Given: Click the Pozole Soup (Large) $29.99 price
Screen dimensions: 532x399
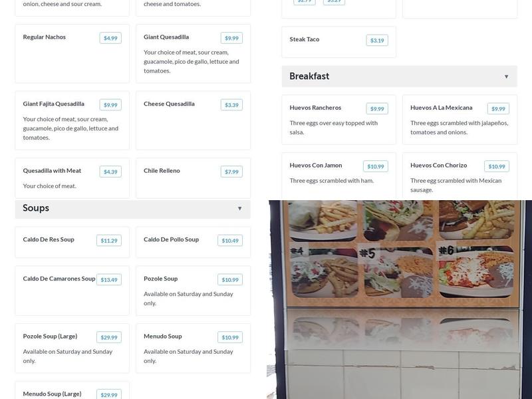Looking at the screenshot, I should [x=109, y=337].
